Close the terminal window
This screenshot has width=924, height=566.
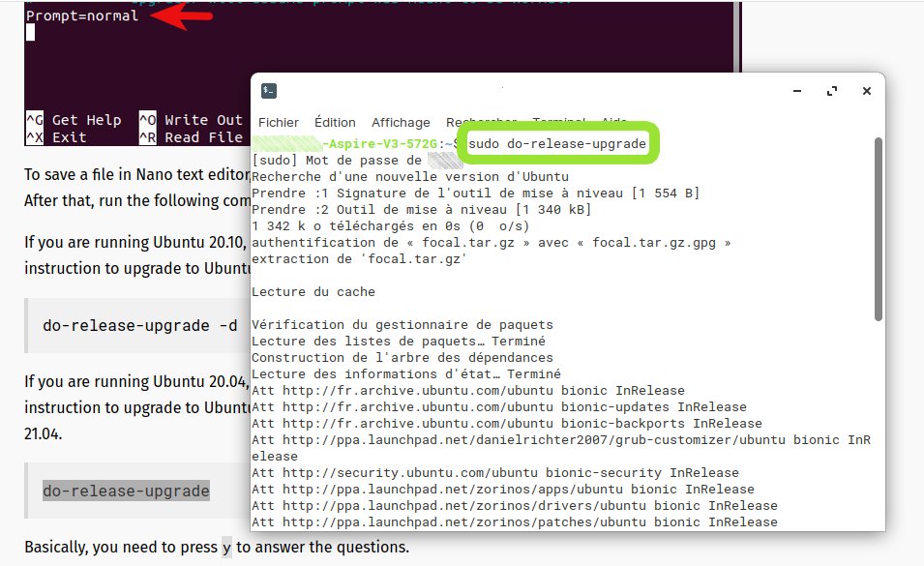[x=867, y=91]
